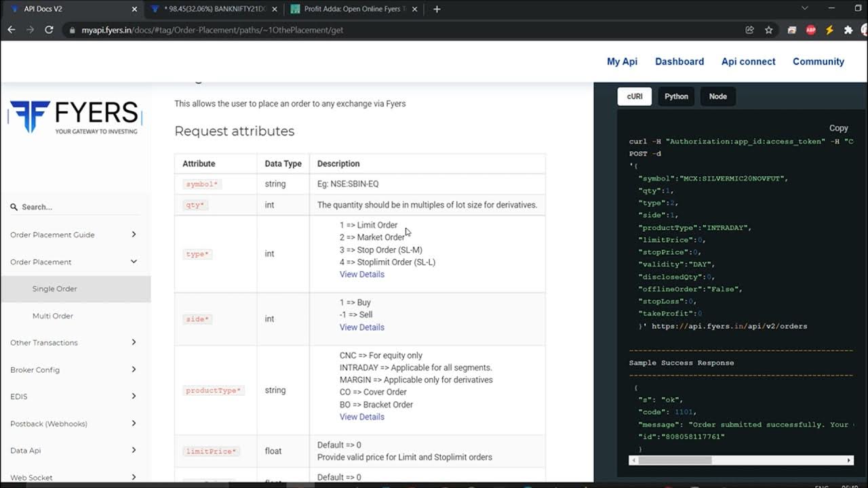The image size is (868, 488).
Task: Open new tab with plus button
Action: pos(437,9)
